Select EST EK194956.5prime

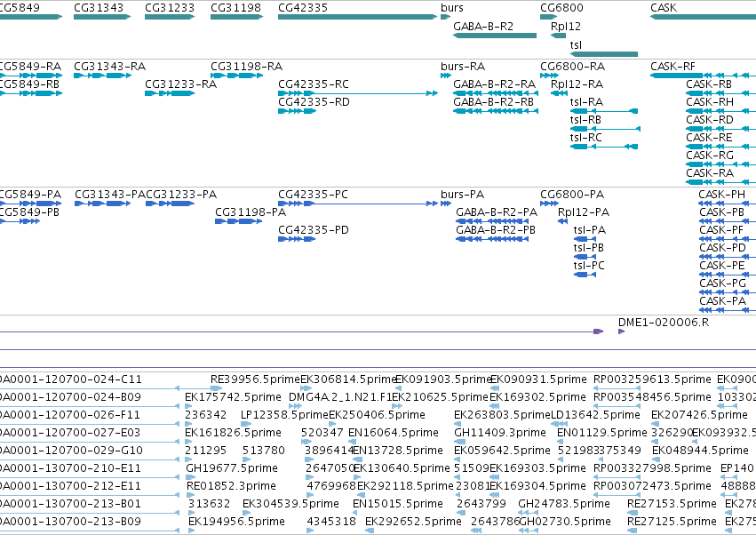coord(236,522)
